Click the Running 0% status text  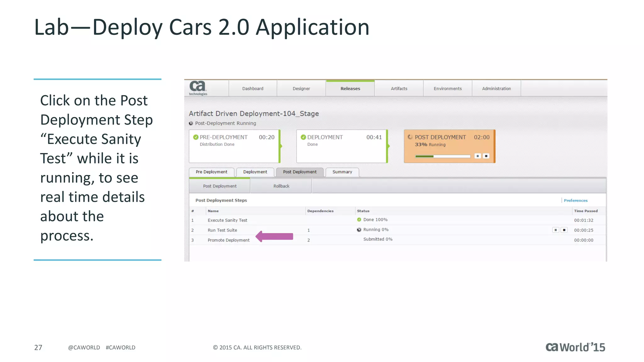click(376, 230)
